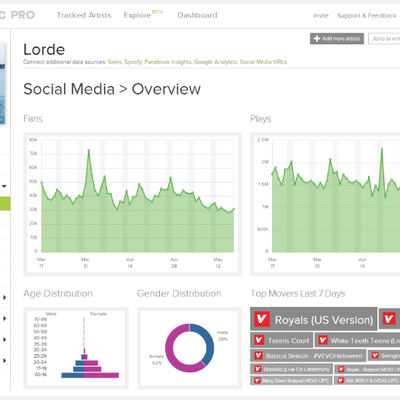Click the Jump to artist field

coord(384,39)
